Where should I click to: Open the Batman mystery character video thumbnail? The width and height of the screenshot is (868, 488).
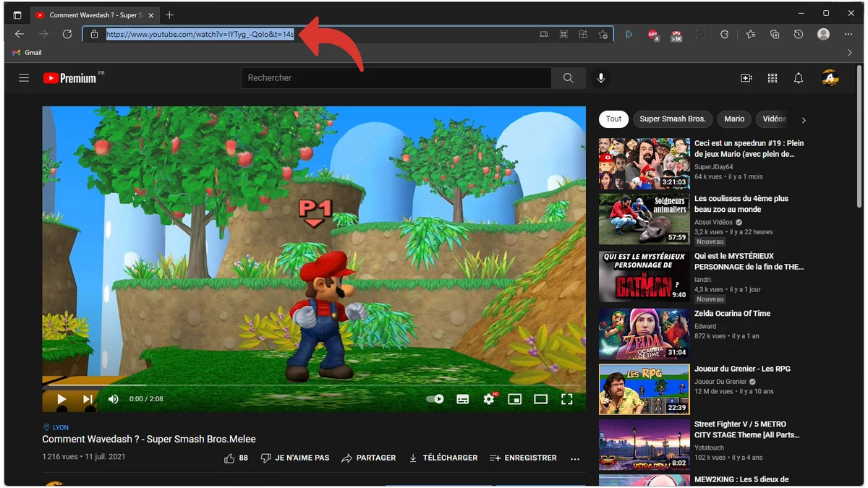point(644,276)
